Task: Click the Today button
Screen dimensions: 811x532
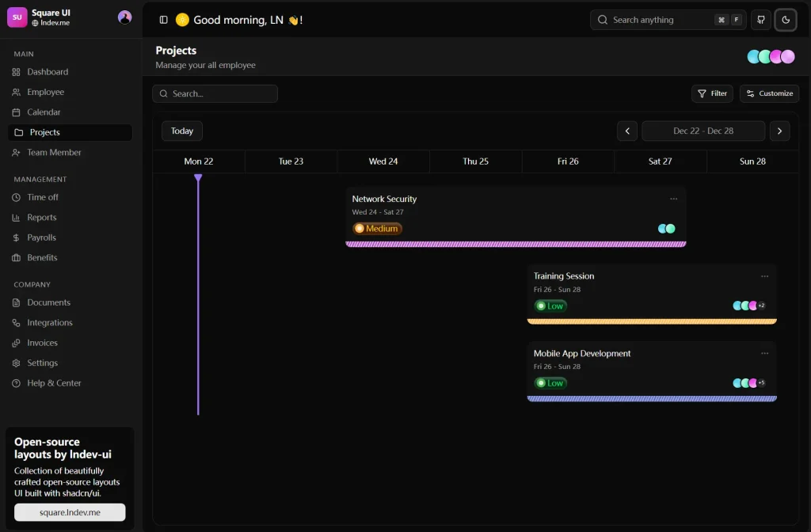Action: (x=181, y=131)
